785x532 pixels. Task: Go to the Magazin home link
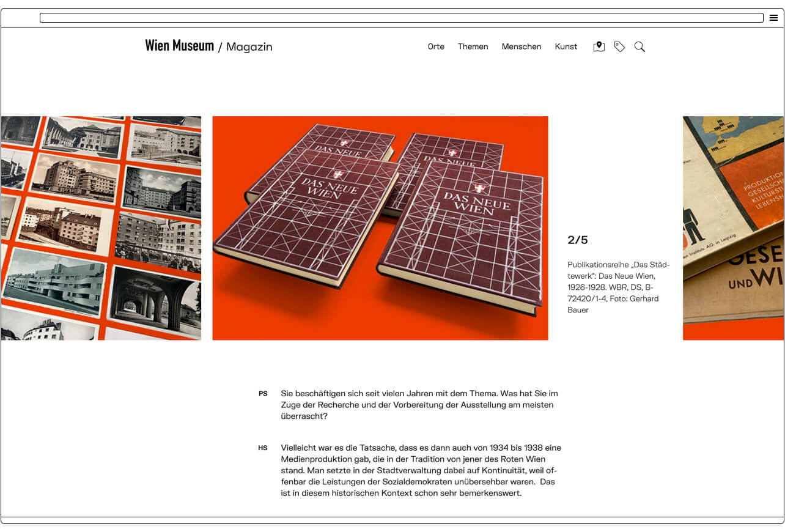click(249, 47)
